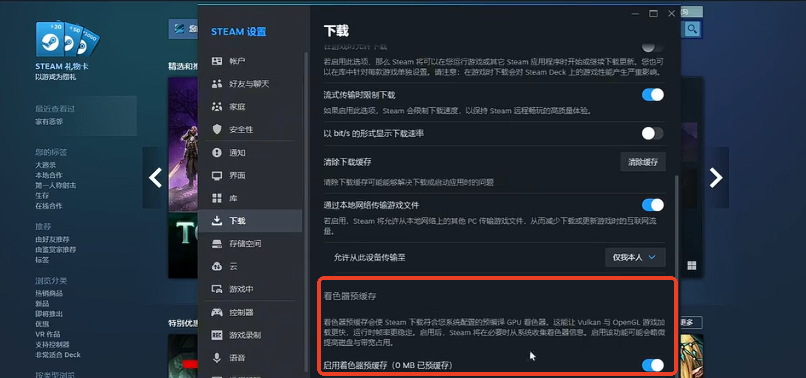Open the 界面 interface monitor icon
The image size is (806, 378).
click(x=217, y=175)
